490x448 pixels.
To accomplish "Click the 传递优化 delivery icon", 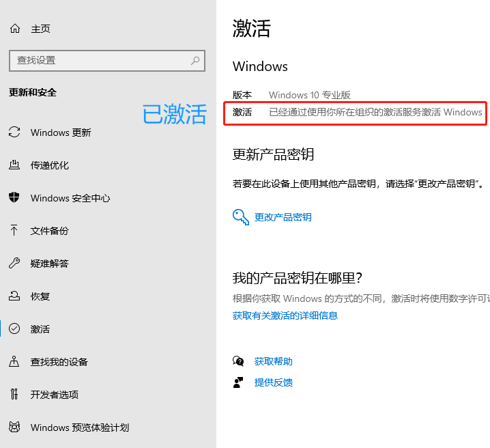I will (14, 165).
